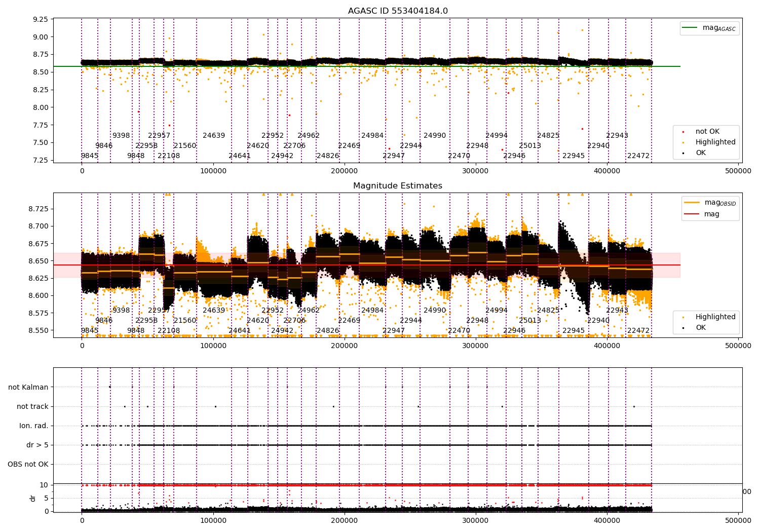The width and height of the screenshot is (760, 532).
Task: Click obsid label 24942 in middle plot
Action: pos(282,330)
